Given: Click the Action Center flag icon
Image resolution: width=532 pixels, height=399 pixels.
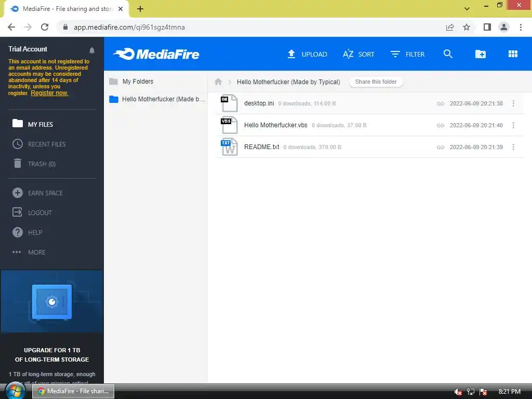Looking at the screenshot, I should (x=484, y=392).
